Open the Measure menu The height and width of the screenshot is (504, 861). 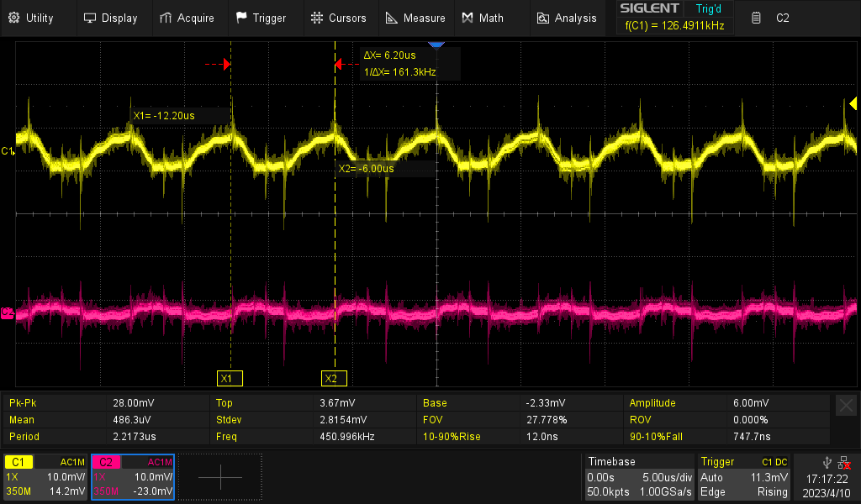pos(415,18)
